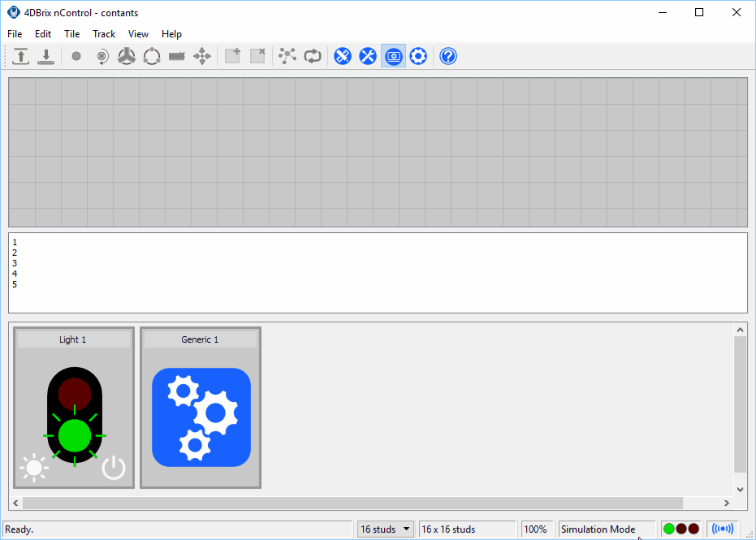Screen dimensions: 756x540
Task: Open the blue gear settings icon
Action: [x=418, y=56]
